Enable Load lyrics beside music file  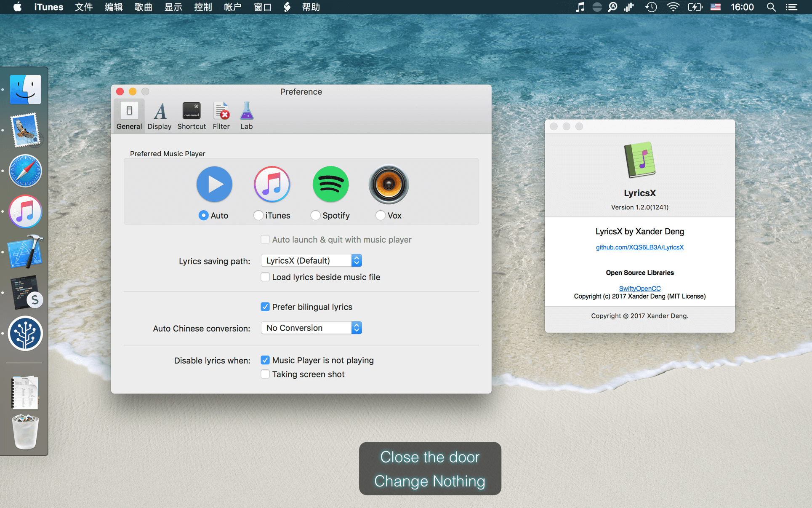[x=266, y=275]
